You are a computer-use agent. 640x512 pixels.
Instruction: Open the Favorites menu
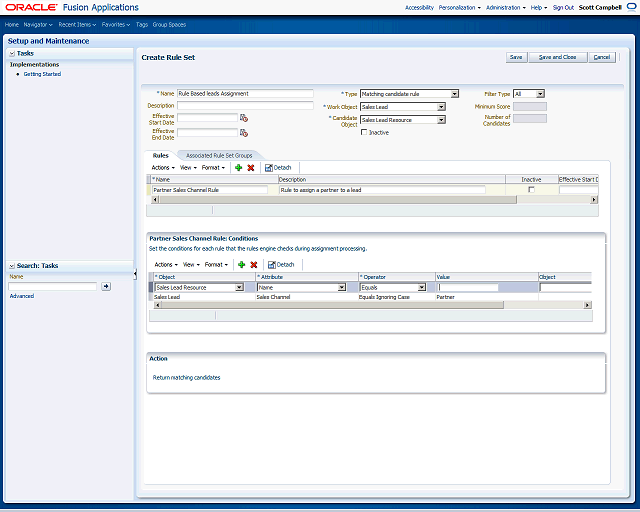click(x=116, y=24)
